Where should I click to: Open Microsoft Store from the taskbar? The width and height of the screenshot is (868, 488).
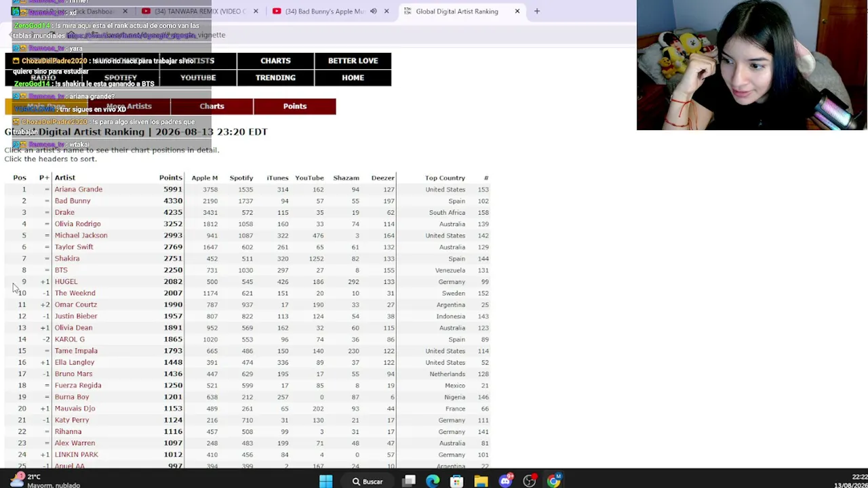(456, 481)
